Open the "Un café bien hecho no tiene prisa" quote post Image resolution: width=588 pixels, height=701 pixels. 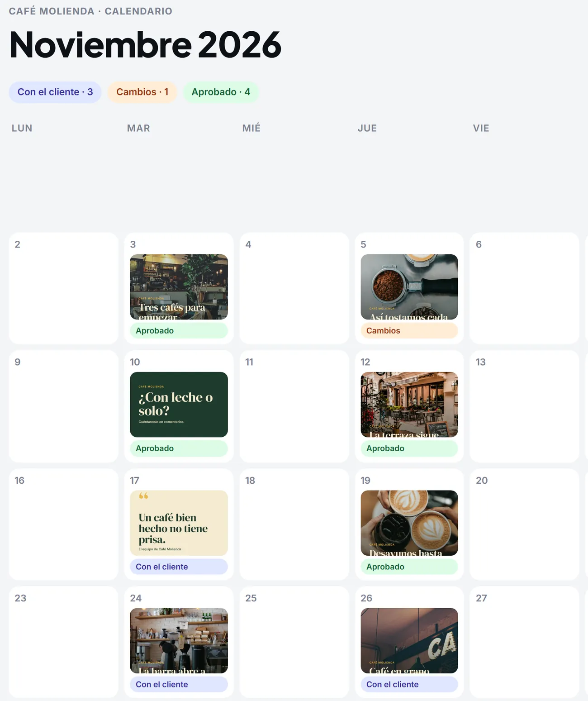(179, 523)
